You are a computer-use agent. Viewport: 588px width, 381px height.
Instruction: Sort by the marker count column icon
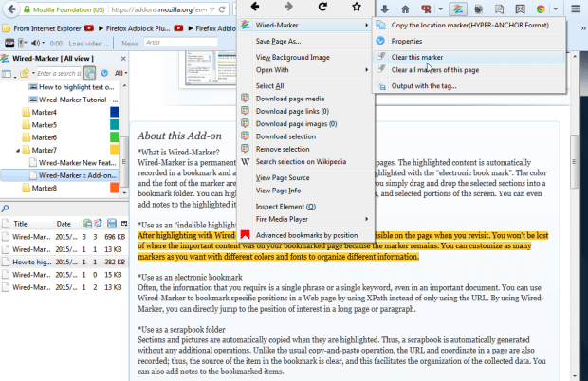(98, 224)
